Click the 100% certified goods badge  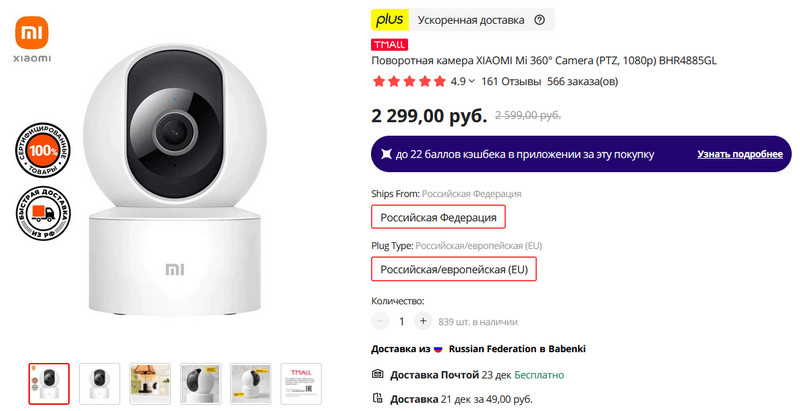43,150
